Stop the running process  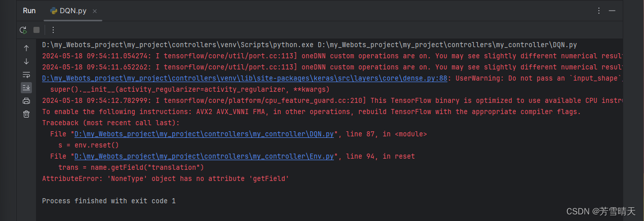36,30
